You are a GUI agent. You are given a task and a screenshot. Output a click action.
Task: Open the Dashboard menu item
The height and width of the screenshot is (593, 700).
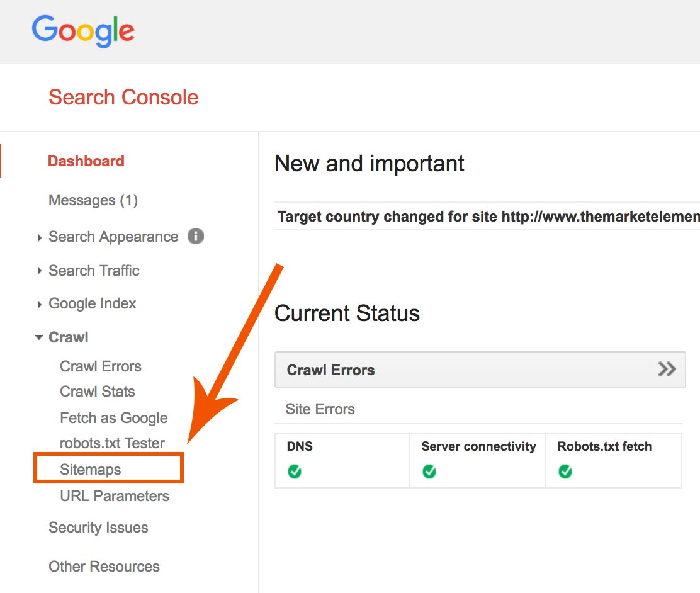click(86, 161)
